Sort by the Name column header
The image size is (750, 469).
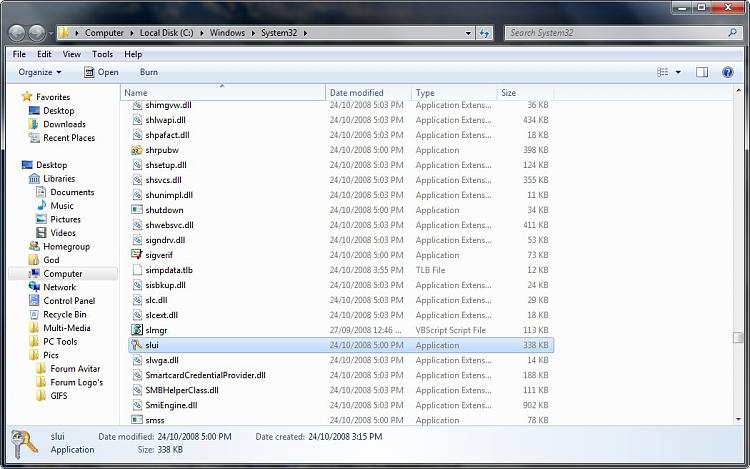222,93
